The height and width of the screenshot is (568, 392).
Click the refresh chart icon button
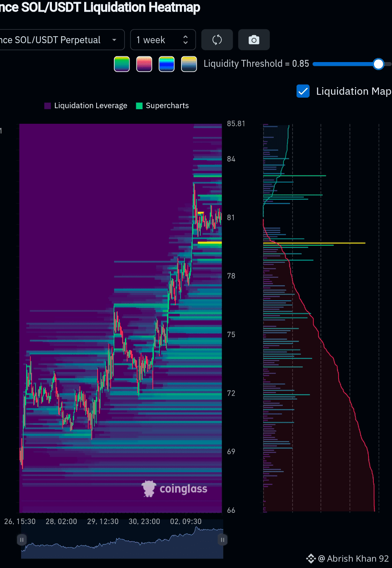coord(217,40)
